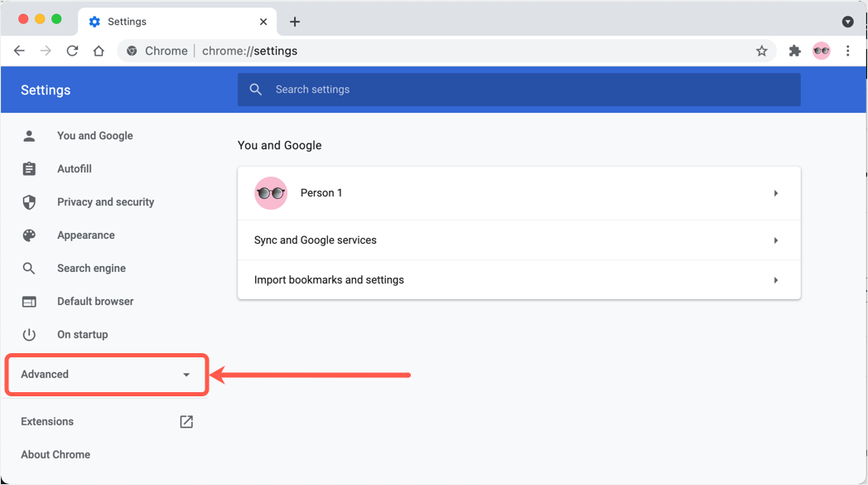The height and width of the screenshot is (485, 868).
Task: Bookmark this page with the star icon
Action: tap(761, 51)
